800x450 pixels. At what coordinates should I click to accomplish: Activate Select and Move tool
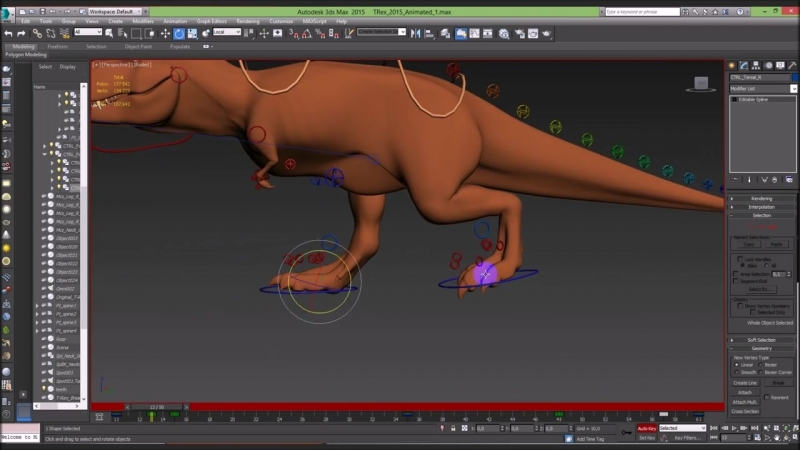point(165,34)
